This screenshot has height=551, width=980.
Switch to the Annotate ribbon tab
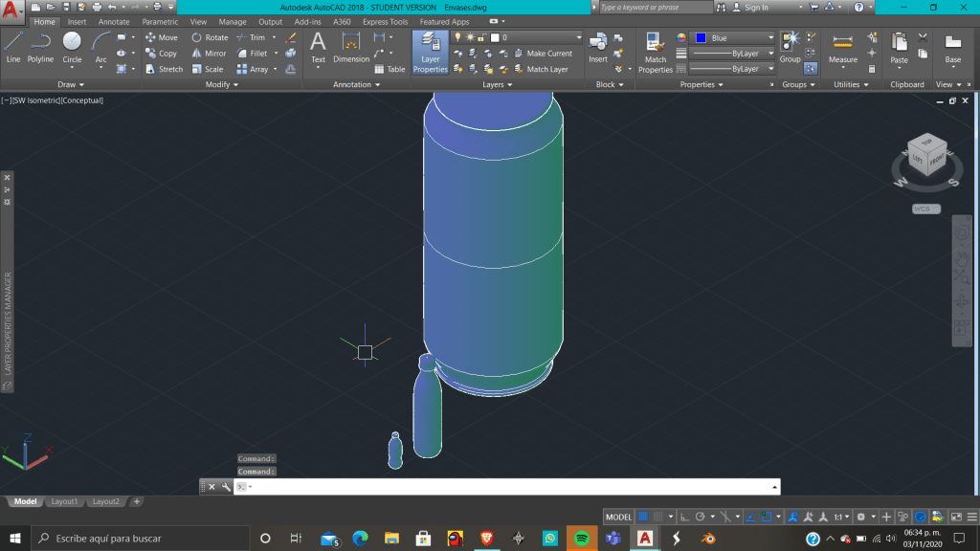point(114,22)
